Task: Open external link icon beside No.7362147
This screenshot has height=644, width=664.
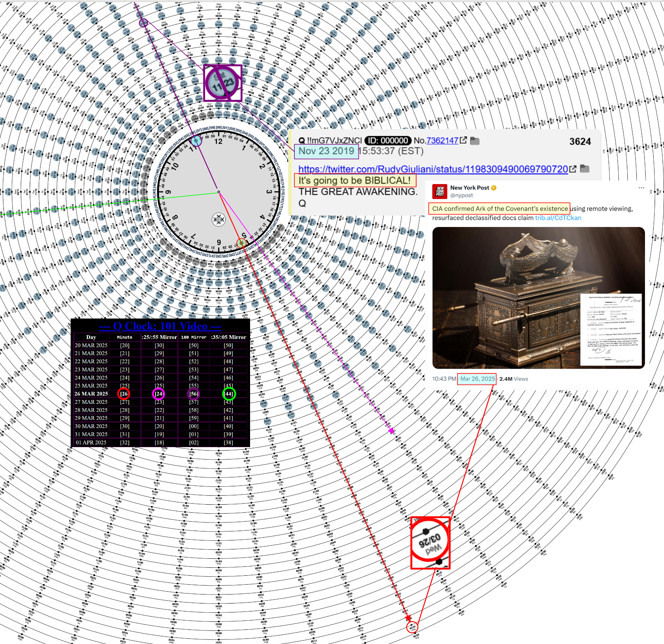Action: coord(463,140)
